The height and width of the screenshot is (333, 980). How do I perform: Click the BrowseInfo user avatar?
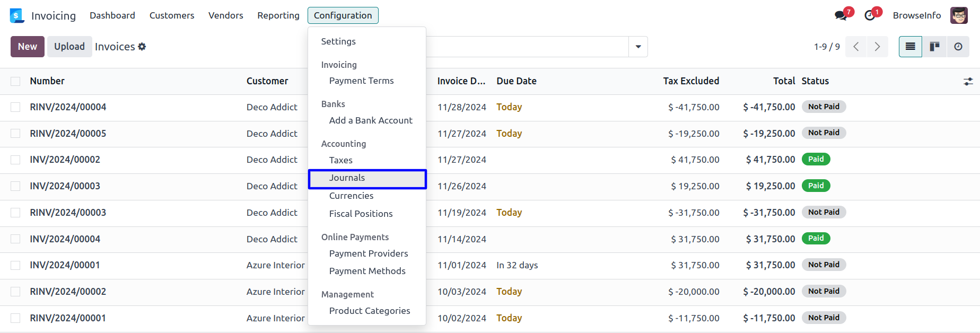coord(959,15)
